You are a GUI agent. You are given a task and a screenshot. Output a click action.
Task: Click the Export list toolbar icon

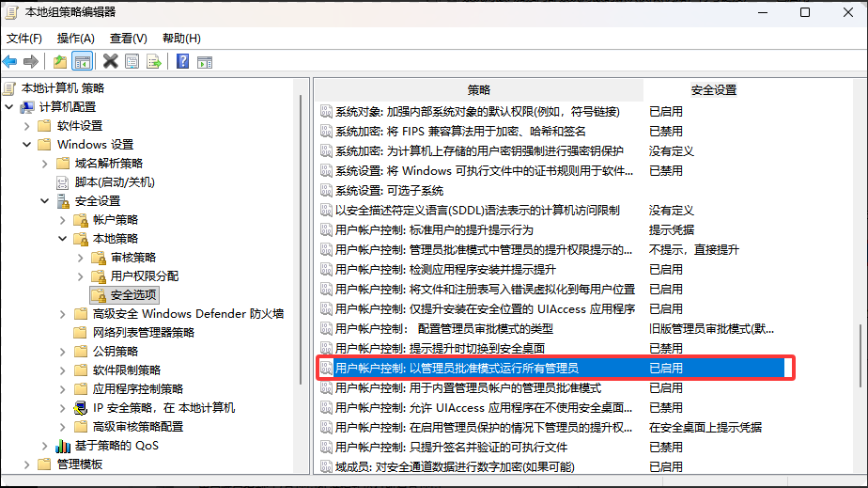click(x=152, y=62)
